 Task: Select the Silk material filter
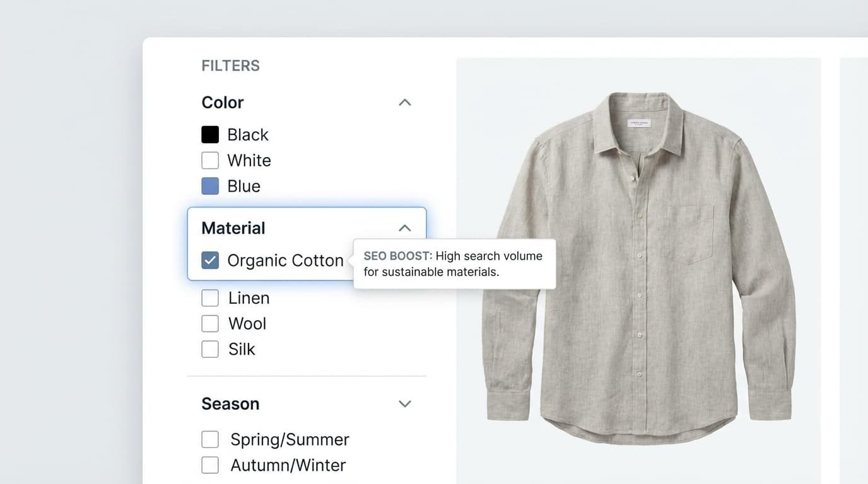tap(209, 349)
